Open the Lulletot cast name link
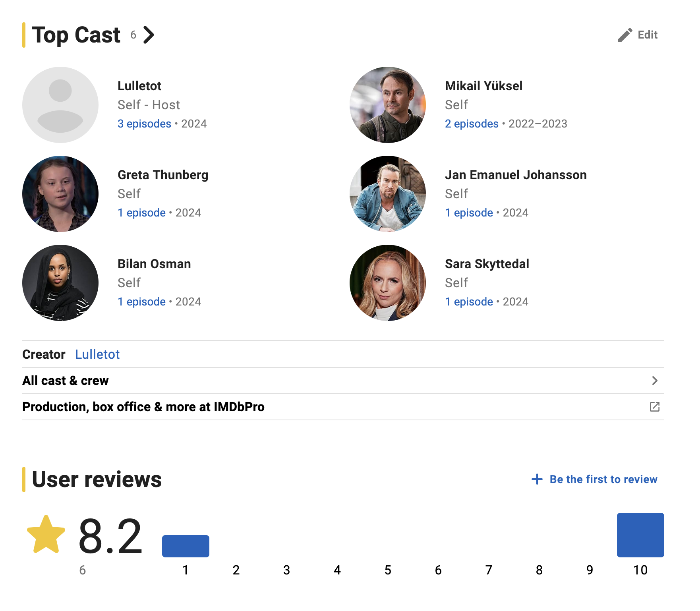Screen dimensions: 700x611 (x=139, y=86)
